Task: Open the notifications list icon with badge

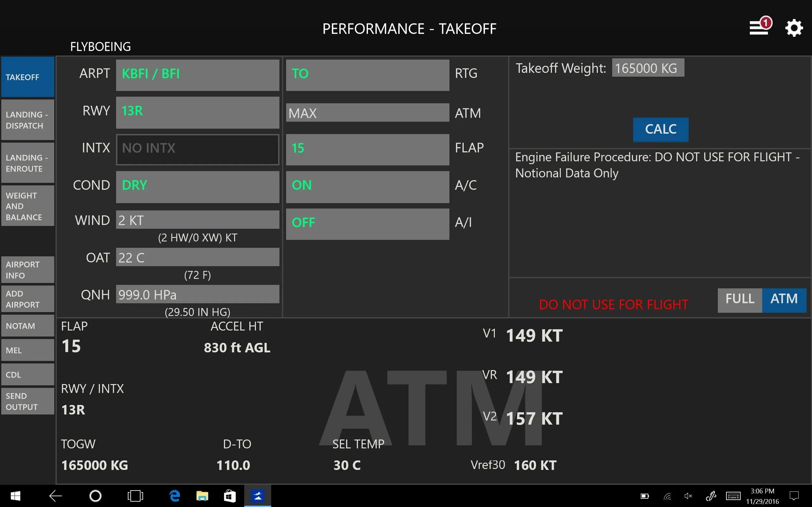Action: tap(760, 27)
